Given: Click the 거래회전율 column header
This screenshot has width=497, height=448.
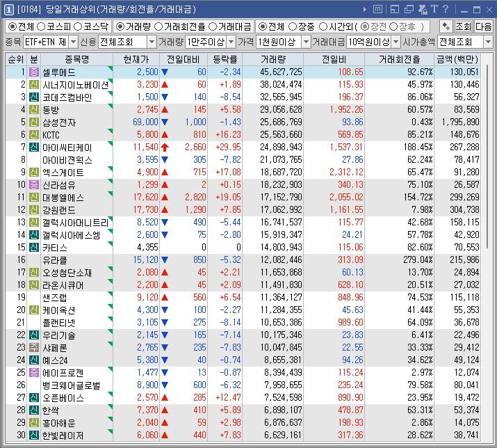Looking at the screenshot, I should [x=400, y=59].
